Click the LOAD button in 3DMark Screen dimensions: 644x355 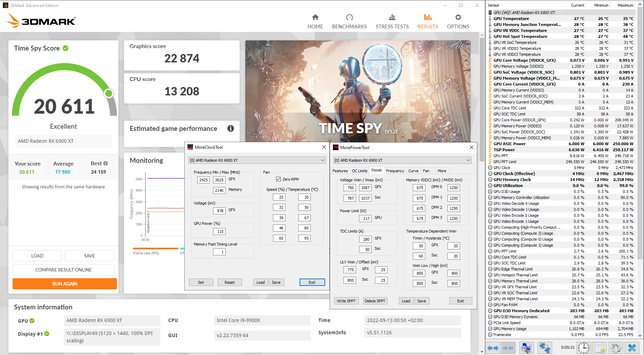click(x=37, y=256)
